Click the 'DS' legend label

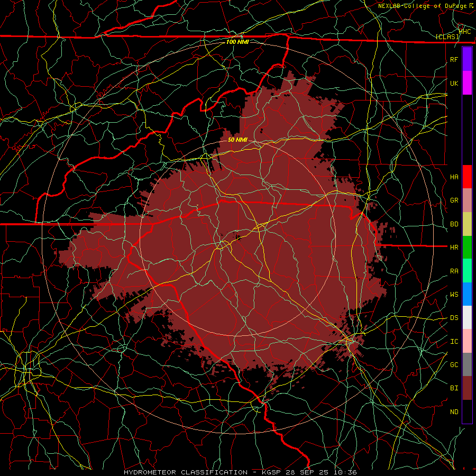pos(454,317)
